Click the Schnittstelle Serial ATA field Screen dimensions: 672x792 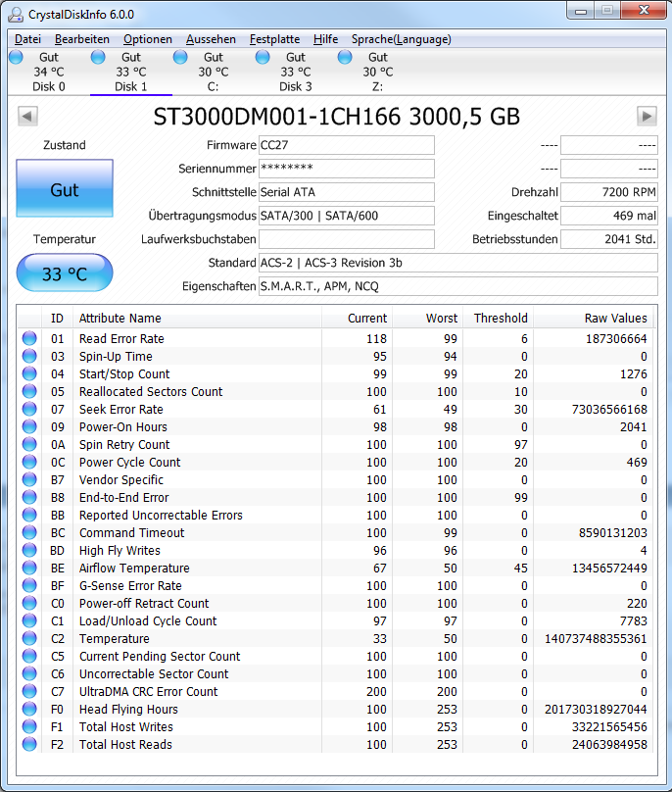coord(347,192)
